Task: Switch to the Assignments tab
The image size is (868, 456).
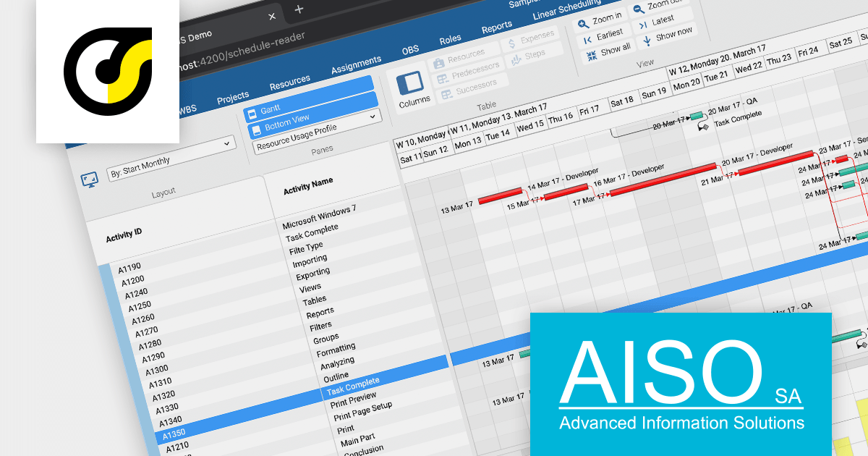Action: pyautogui.click(x=356, y=65)
